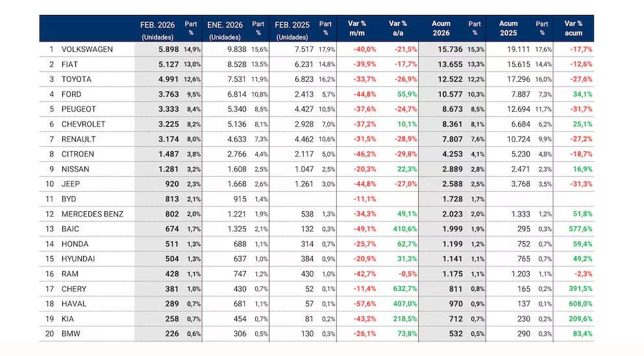
Task: Select BAIC's 410,6% year-over-year variation
Action: click(x=403, y=229)
